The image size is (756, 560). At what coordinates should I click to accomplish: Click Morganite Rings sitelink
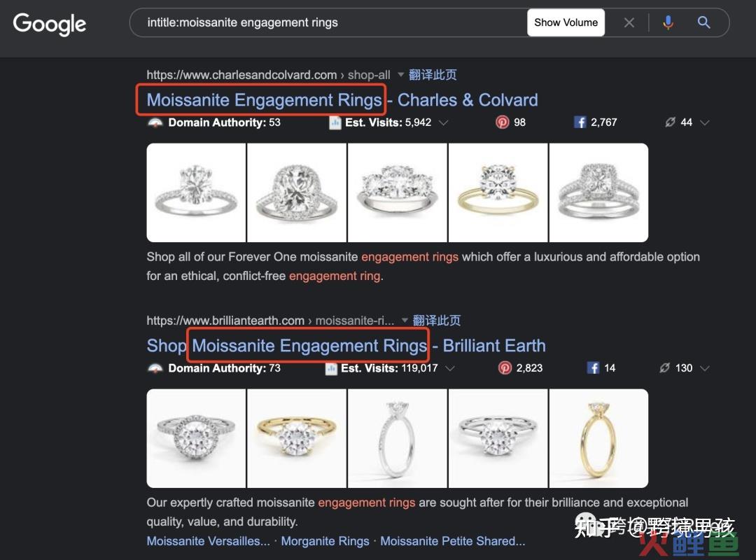(325, 541)
